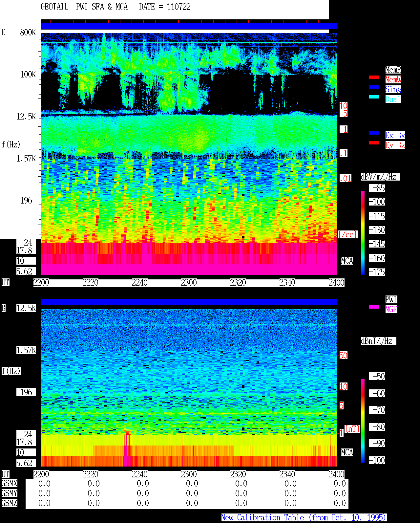Screen dimensions: 420x523
Task: Click 2320 on the B panel time axis
Action: pyautogui.click(x=238, y=474)
